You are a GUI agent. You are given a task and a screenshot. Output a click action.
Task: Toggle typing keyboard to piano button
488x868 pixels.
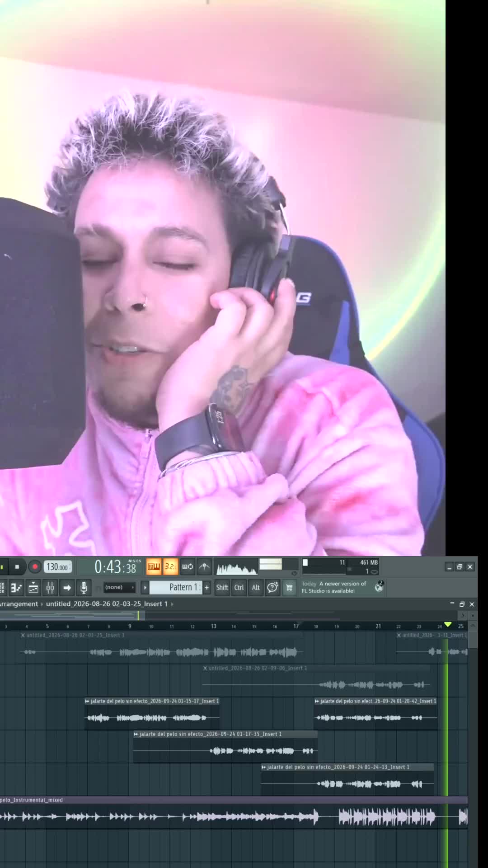pos(154,566)
